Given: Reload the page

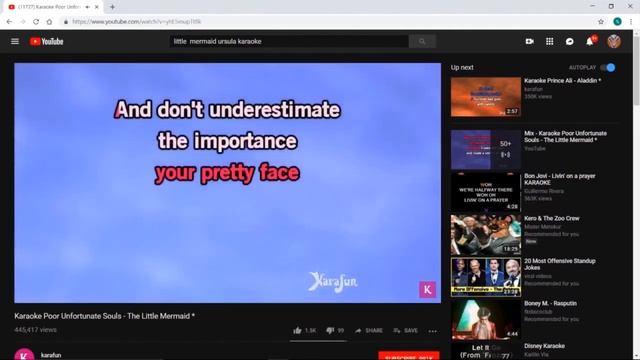Looking at the screenshot, I should (x=36, y=22).
